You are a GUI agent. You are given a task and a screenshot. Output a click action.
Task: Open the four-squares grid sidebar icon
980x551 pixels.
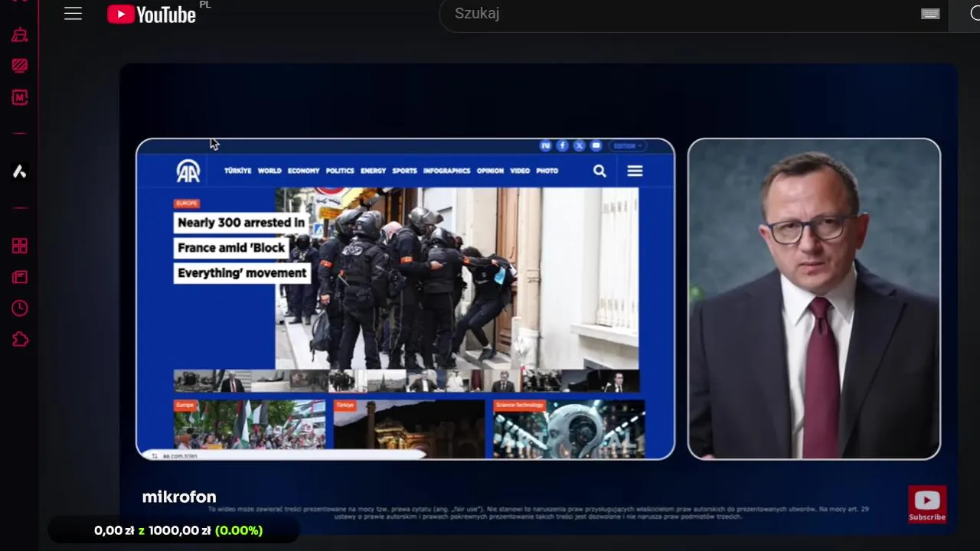tap(20, 246)
